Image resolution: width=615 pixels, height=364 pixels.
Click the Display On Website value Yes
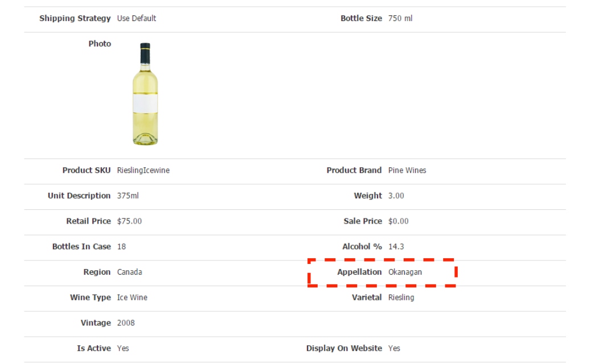pos(394,348)
